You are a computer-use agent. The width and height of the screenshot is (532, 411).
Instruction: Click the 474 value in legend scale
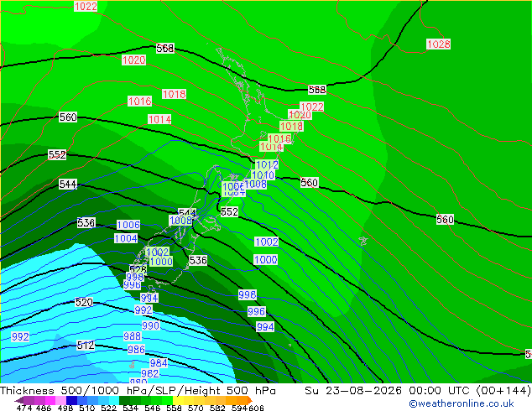pos(24,408)
